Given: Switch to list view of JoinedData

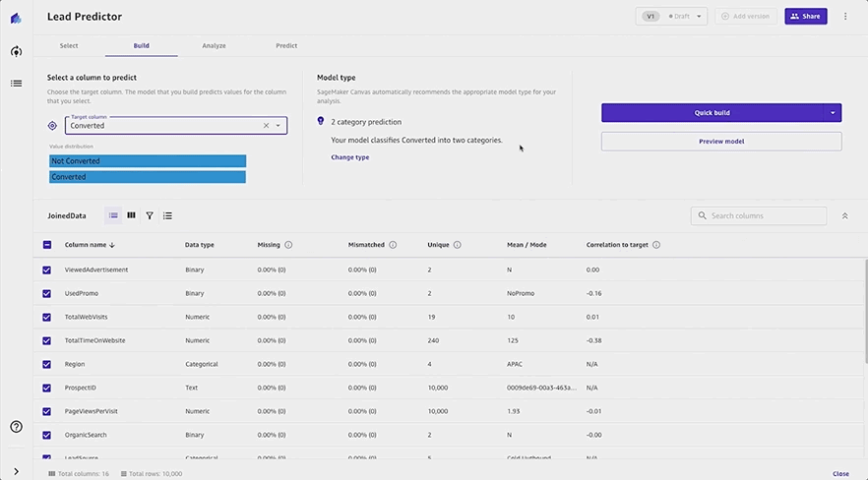Looking at the screenshot, I should pyautogui.click(x=113, y=215).
